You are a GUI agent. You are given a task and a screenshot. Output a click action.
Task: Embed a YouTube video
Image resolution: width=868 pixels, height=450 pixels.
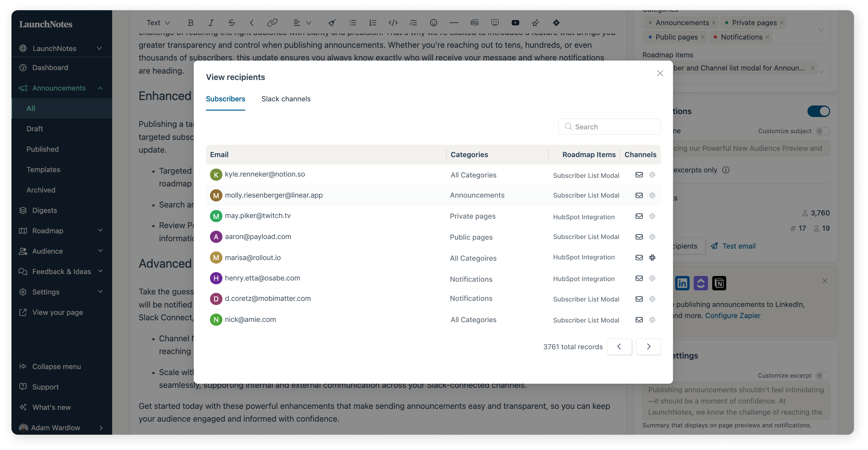click(x=515, y=23)
